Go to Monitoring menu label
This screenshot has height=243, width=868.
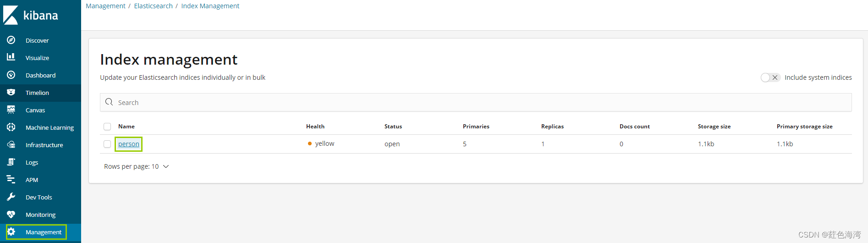point(40,215)
